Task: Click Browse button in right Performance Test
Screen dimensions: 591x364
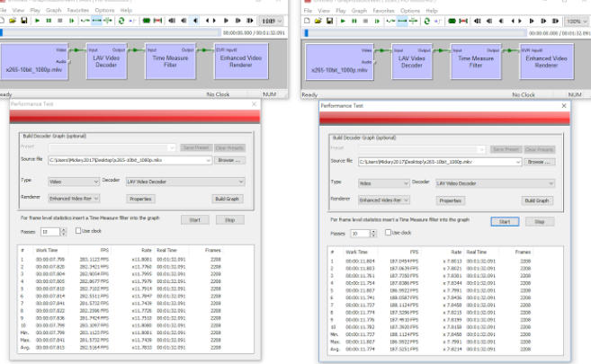Action: point(539,162)
